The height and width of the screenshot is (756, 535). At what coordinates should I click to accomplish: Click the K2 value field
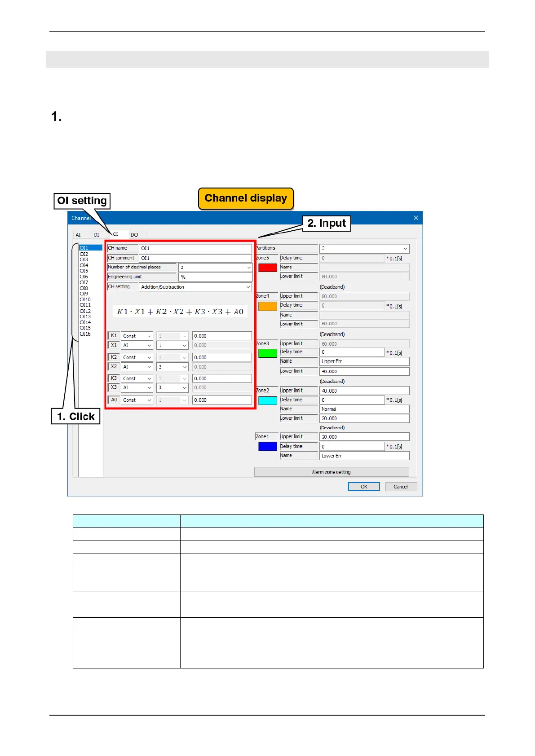coord(222,357)
